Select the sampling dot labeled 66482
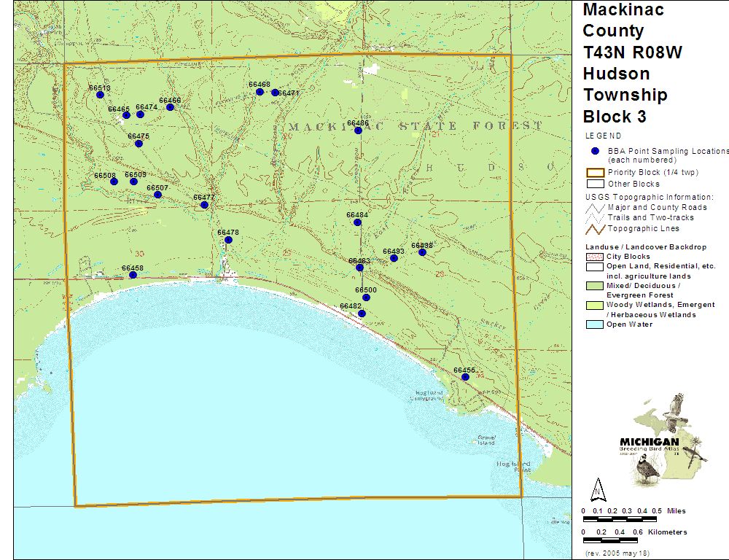 362,314
